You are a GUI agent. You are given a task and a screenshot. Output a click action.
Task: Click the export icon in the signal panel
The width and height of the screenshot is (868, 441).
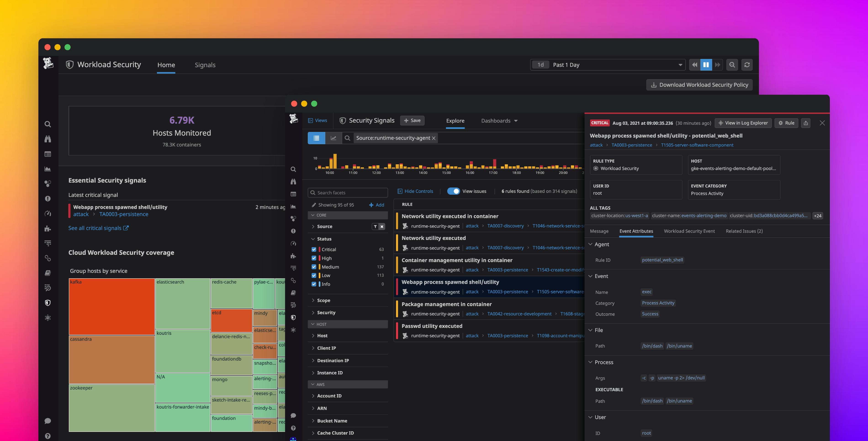(x=806, y=123)
